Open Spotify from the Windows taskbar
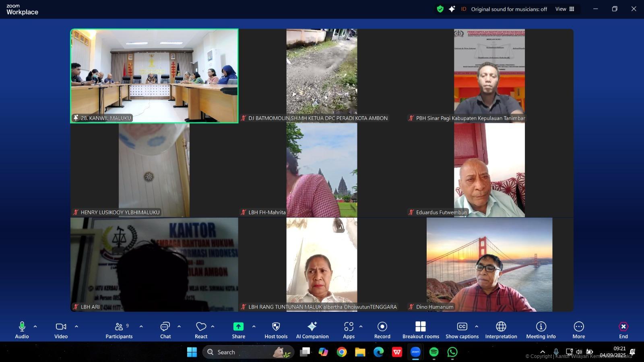Image resolution: width=644 pixels, height=362 pixels. coord(434,352)
